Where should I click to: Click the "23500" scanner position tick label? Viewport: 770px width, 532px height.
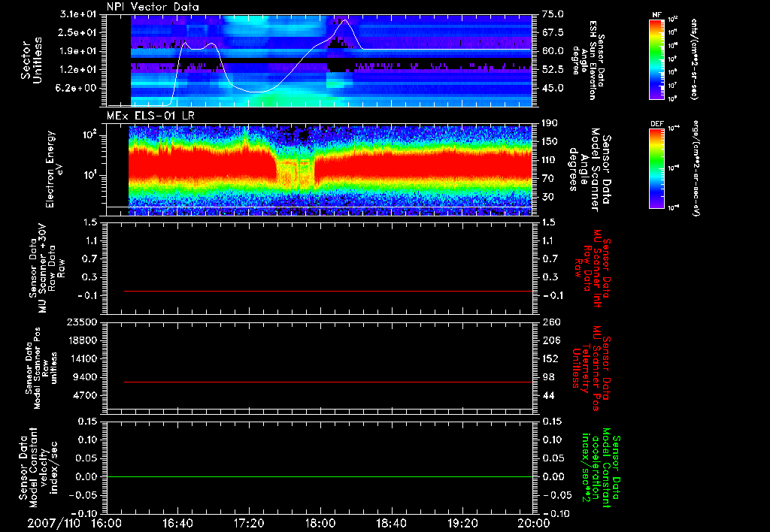(81, 322)
